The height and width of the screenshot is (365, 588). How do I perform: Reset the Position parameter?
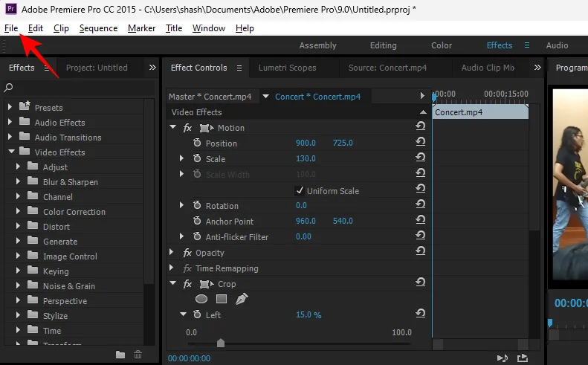pos(420,143)
